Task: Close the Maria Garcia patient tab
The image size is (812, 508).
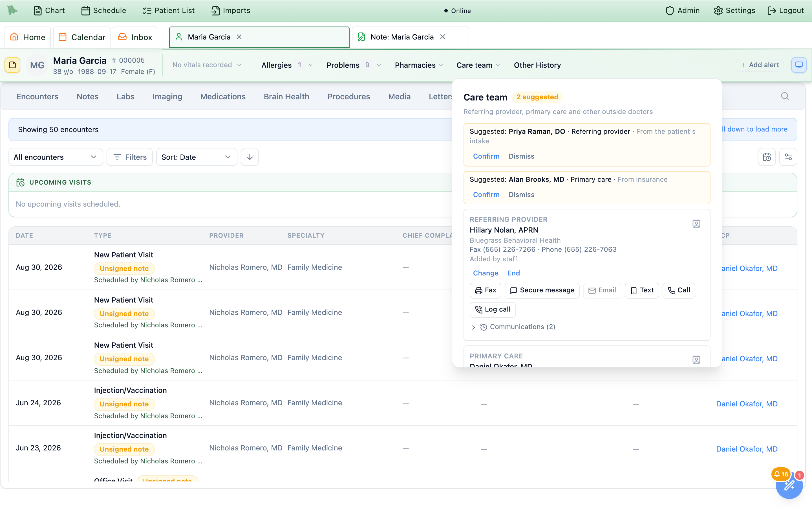Action: pos(239,37)
